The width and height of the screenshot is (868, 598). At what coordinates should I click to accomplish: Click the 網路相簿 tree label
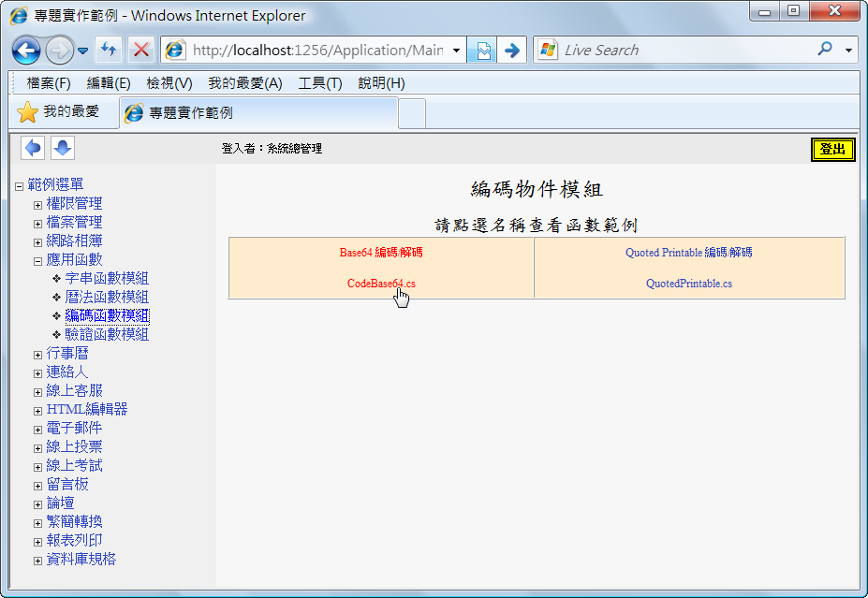(74, 241)
